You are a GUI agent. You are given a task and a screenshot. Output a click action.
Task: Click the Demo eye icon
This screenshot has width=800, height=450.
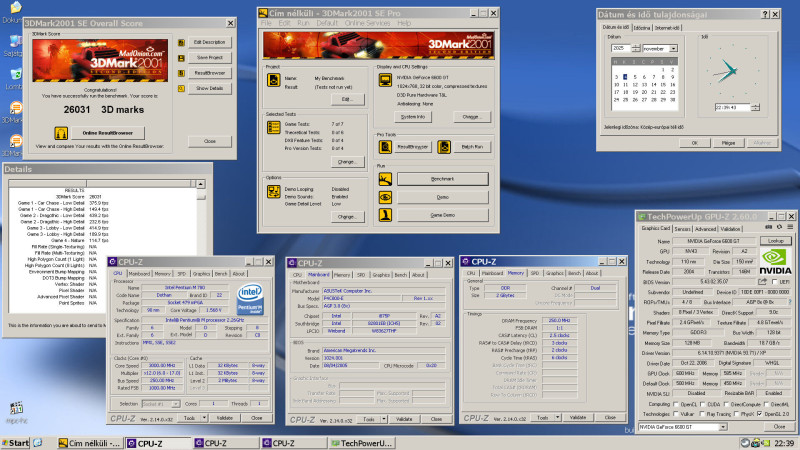click(385, 196)
